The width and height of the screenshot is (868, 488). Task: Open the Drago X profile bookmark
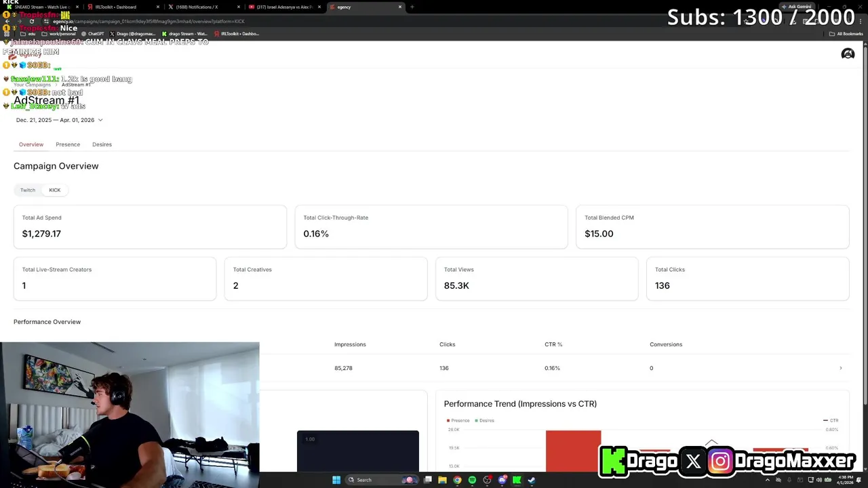(132, 34)
